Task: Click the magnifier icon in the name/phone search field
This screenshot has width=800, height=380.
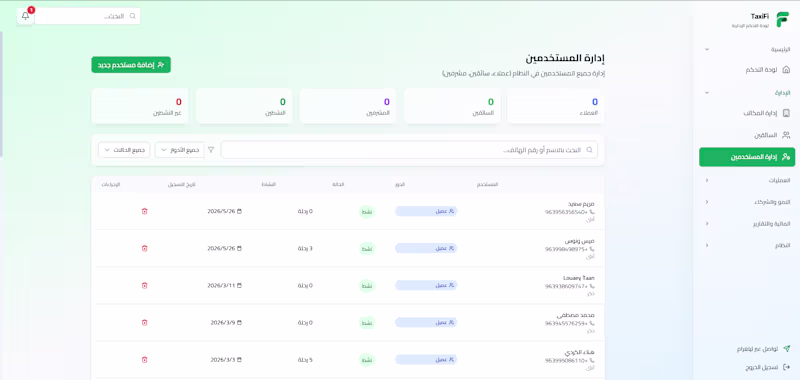Action: tap(589, 150)
